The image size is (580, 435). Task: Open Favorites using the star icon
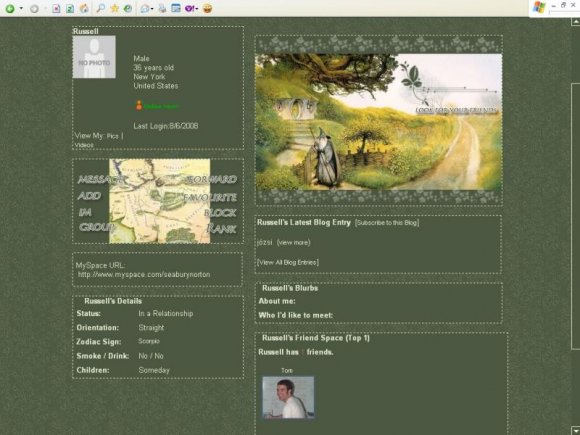pos(114,8)
